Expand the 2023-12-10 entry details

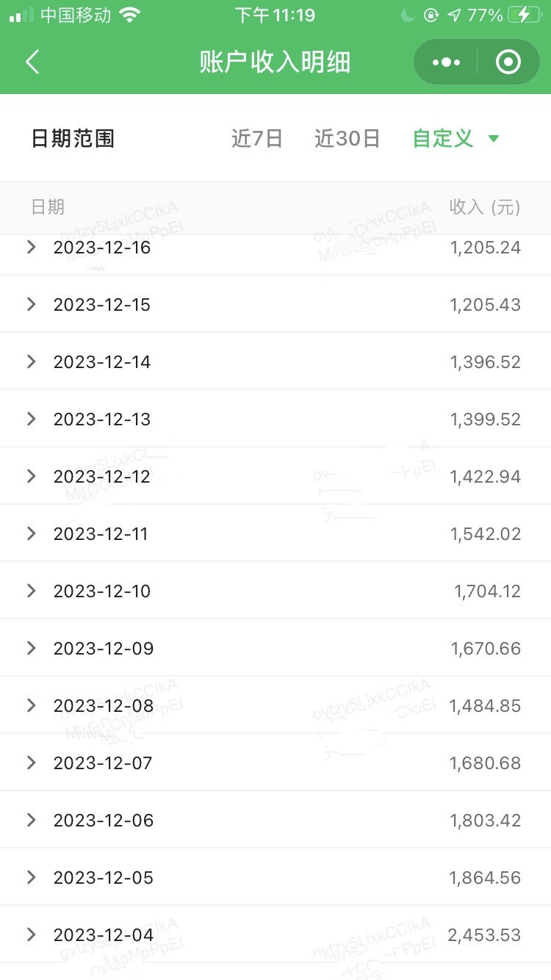31,591
